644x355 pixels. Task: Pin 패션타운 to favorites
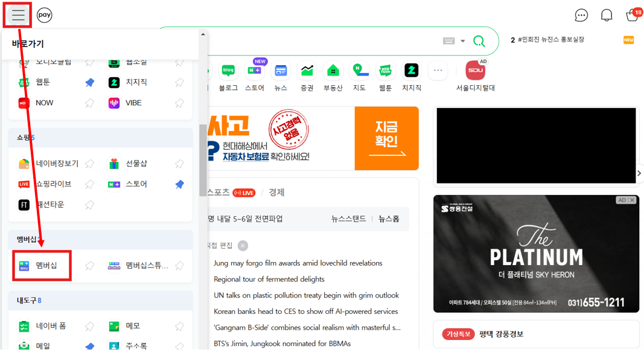pos(89,205)
